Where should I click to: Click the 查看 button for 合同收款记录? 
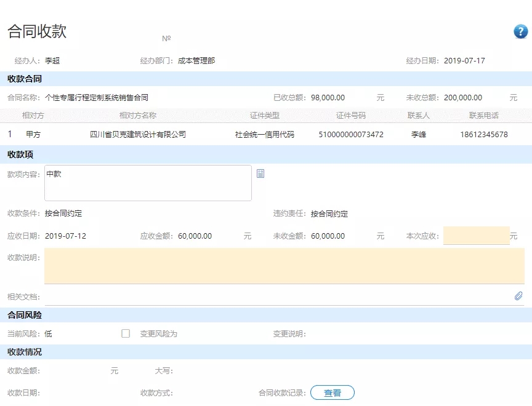pyautogui.click(x=332, y=392)
